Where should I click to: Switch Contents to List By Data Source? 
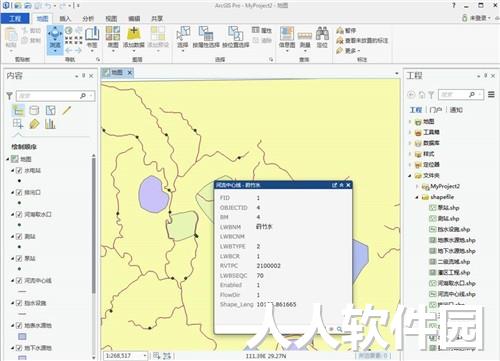point(34,110)
